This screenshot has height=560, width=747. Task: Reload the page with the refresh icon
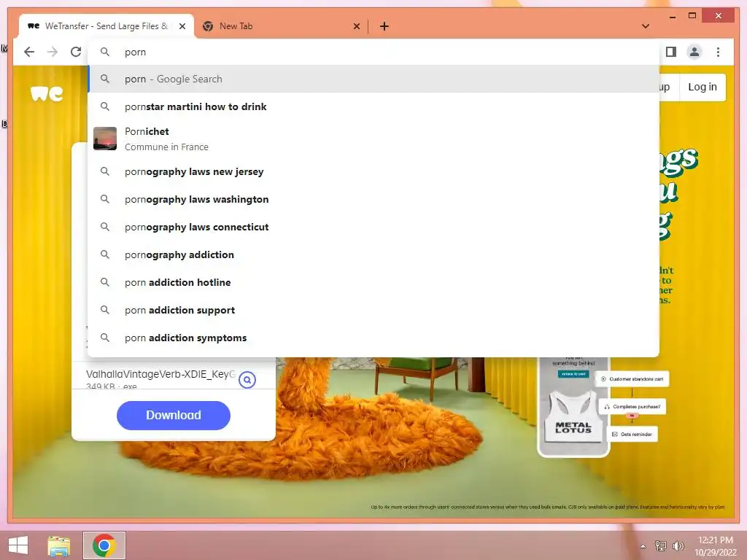[x=76, y=52]
